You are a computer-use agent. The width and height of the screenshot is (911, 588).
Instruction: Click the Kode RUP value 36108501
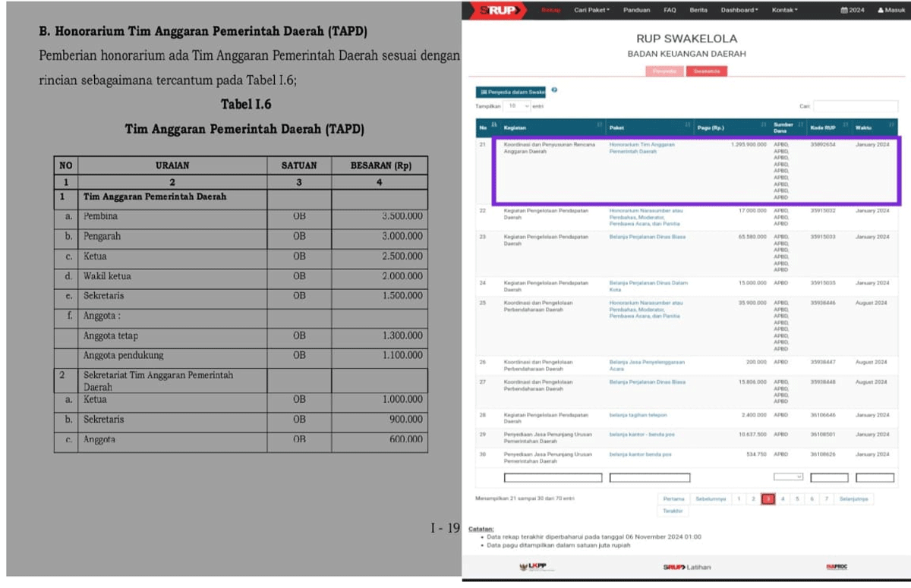823,434
